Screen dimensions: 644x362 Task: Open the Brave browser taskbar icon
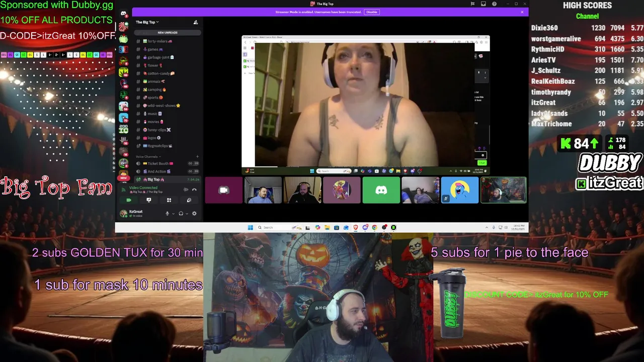(356, 227)
